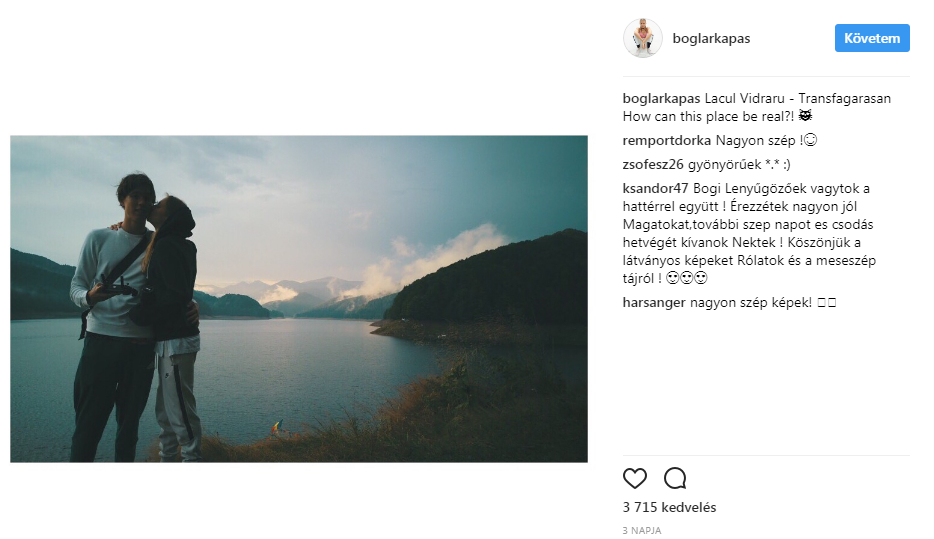Click the heart like icon
This screenshot has width=934, height=539.
(x=634, y=478)
